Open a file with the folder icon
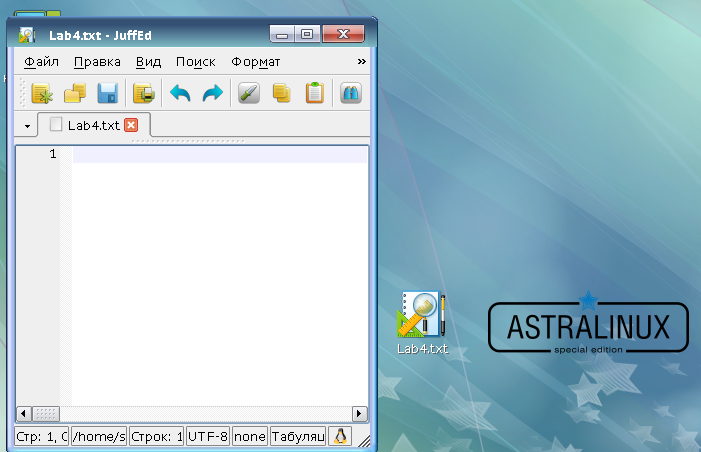701x452 pixels. [75, 93]
